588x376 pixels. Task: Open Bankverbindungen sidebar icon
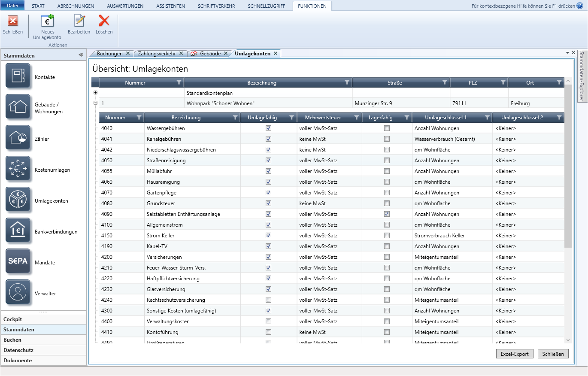(18, 230)
